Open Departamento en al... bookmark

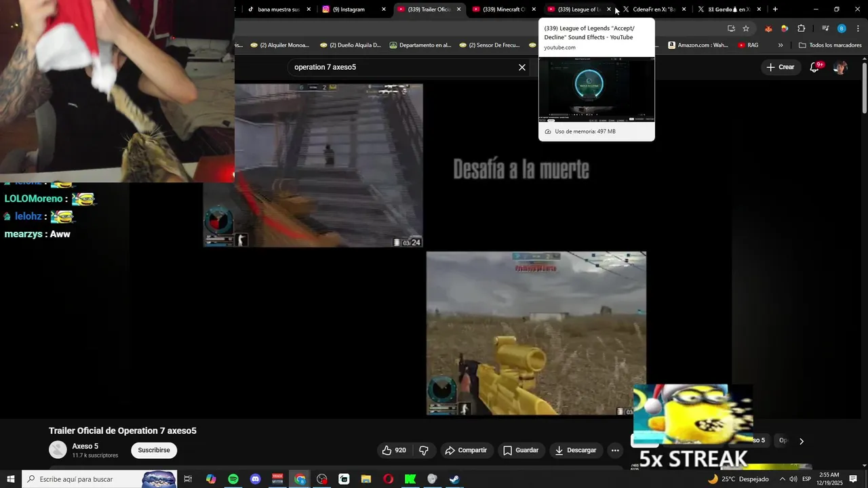click(420, 45)
